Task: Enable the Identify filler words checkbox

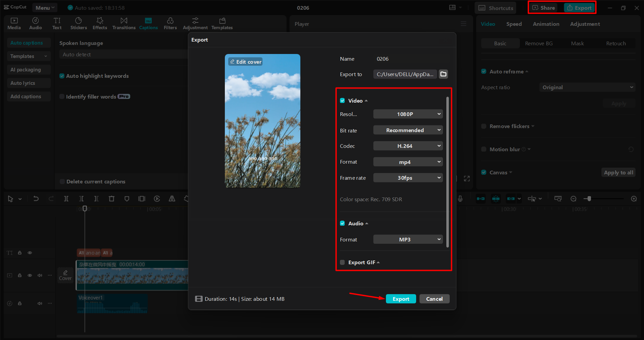Action: pyautogui.click(x=62, y=96)
